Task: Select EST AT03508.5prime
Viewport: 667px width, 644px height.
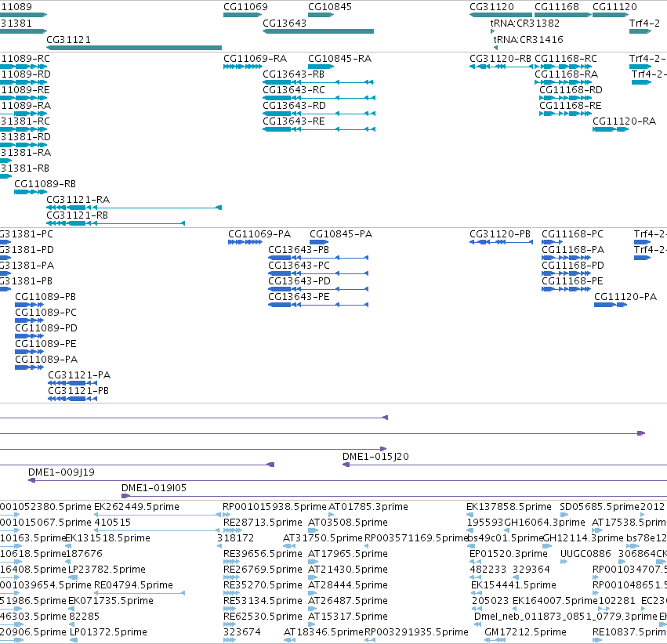Action: coord(348,523)
